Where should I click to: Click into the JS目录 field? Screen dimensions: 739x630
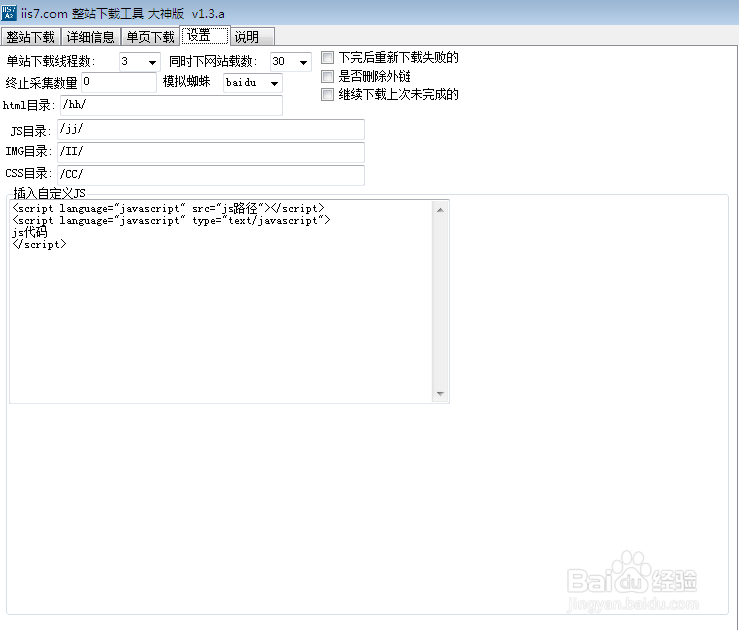211,130
